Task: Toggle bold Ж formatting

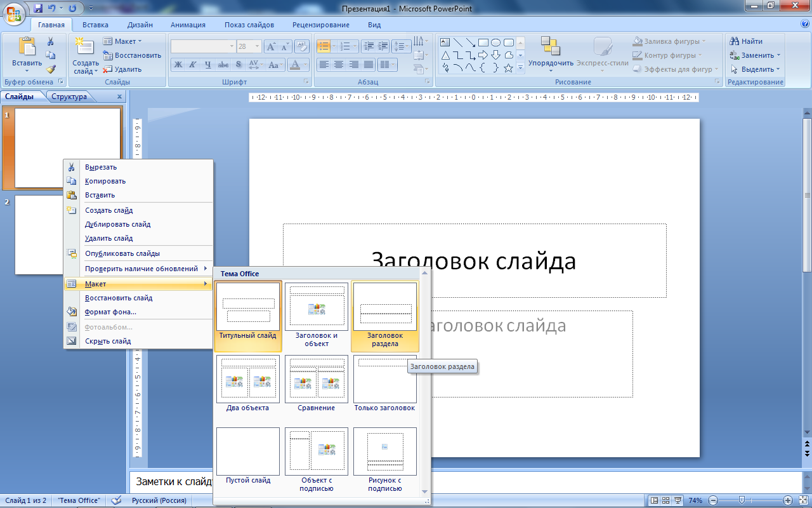Action: [x=178, y=64]
